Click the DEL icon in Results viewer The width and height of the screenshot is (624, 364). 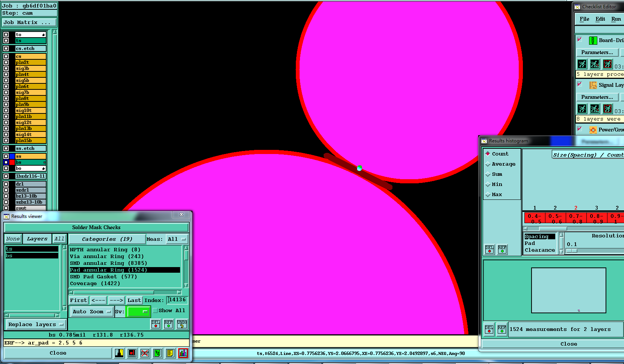pyautogui.click(x=156, y=324)
